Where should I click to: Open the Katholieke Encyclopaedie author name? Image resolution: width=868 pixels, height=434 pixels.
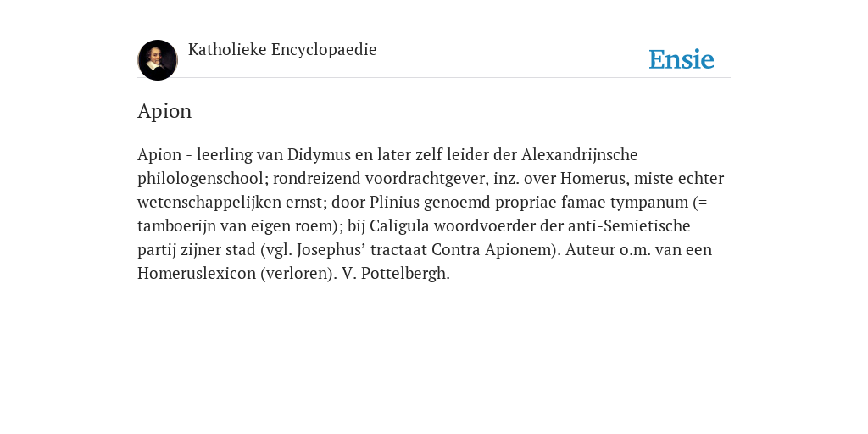pyautogui.click(x=282, y=49)
